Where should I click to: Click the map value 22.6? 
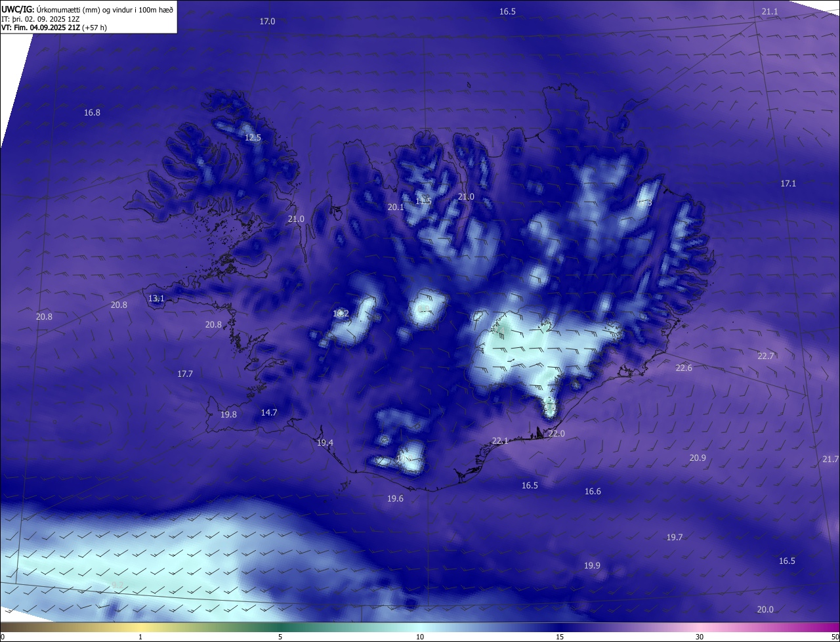[x=684, y=368]
